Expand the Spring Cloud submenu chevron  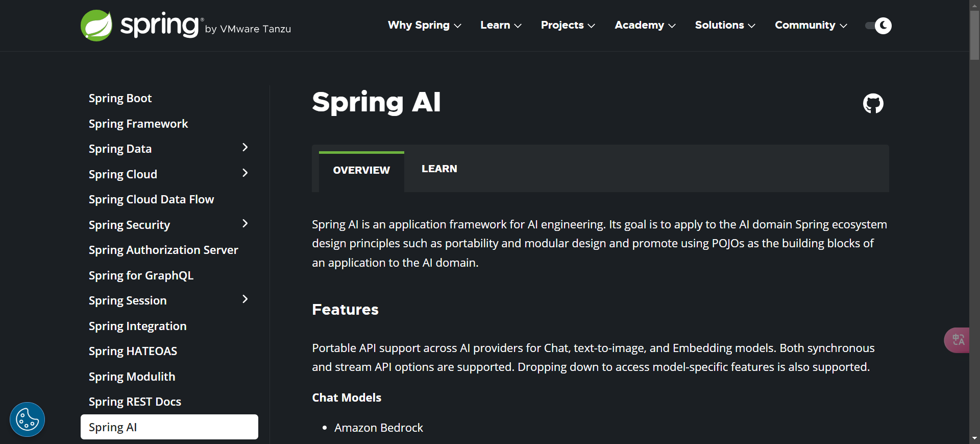[246, 173]
